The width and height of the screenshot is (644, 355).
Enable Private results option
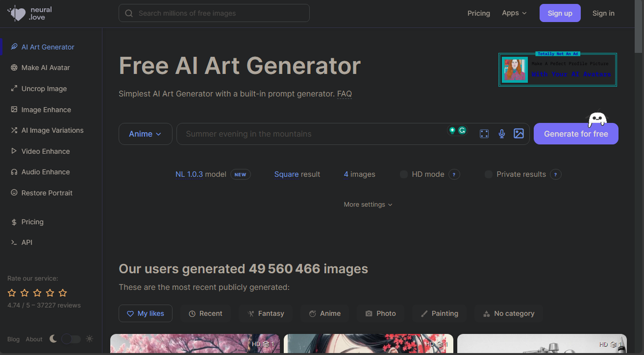pos(488,174)
